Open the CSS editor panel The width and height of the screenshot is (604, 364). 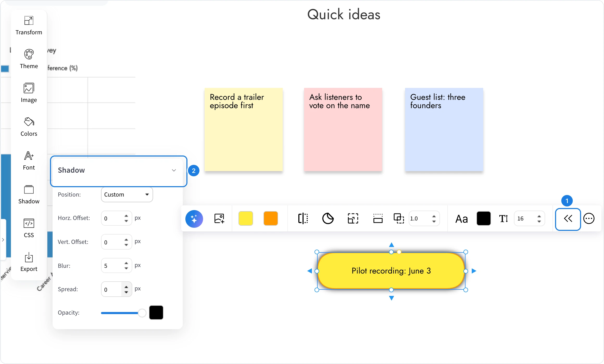point(29,228)
